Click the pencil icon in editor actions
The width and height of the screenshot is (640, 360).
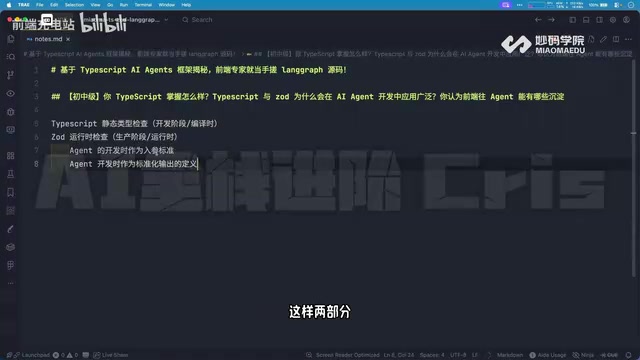point(603,39)
